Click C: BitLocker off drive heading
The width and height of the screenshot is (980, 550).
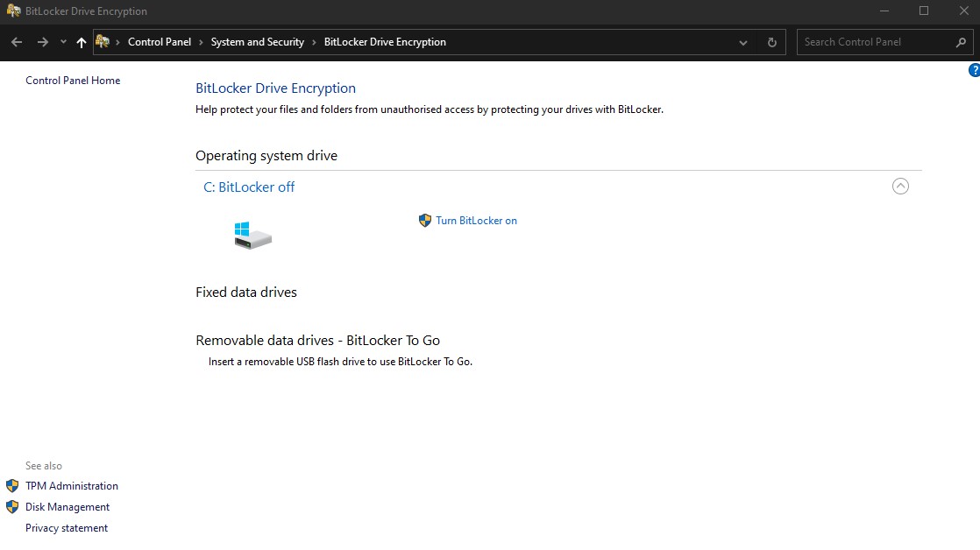(249, 187)
